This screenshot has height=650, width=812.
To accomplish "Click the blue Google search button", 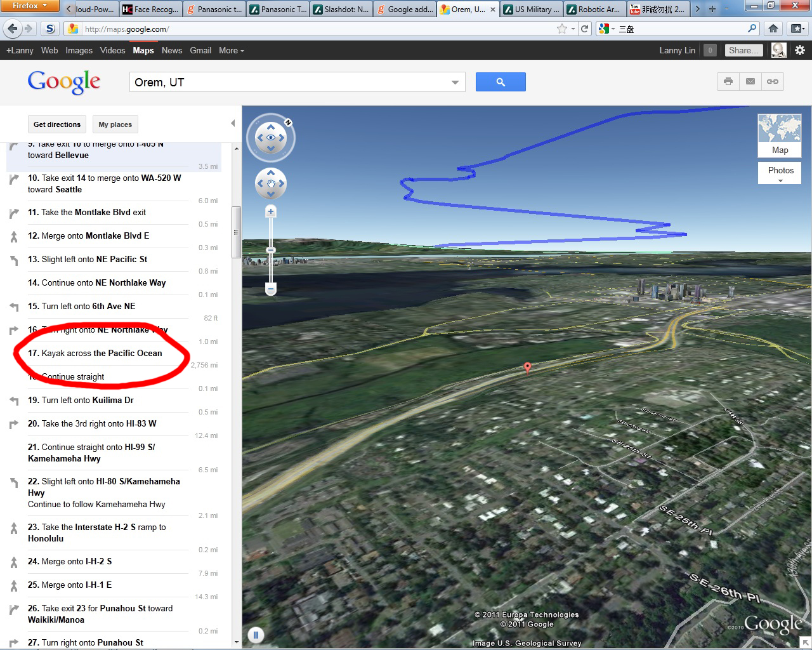I will pos(501,82).
